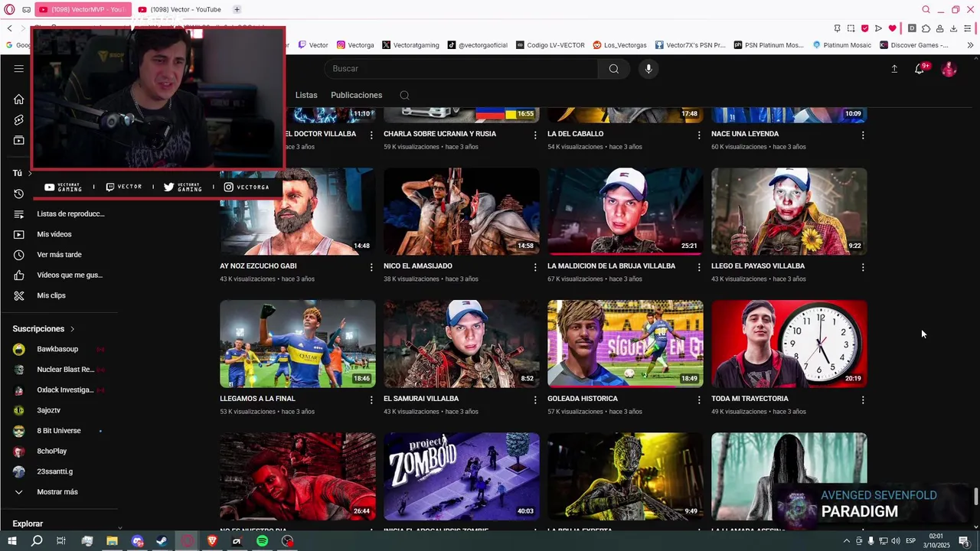The height and width of the screenshot is (551, 980).
Task: Play EL SAMURAI VILLALBA thumbnail
Action: pyautogui.click(x=462, y=344)
